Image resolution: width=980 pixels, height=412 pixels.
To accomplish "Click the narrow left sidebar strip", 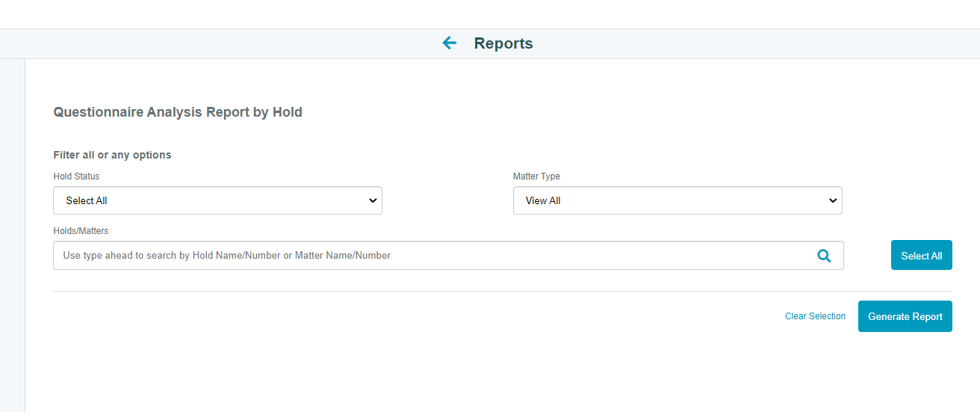I will pos(12,235).
